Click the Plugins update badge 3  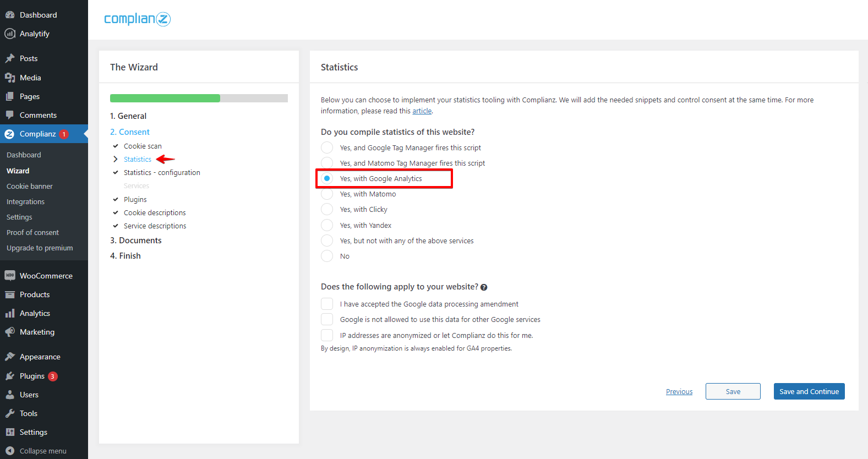[x=53, y=376]
